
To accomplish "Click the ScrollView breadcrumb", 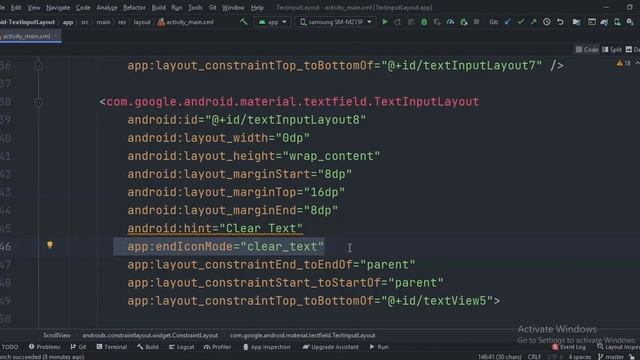I will pyautogui.click(x=57, y=336).
